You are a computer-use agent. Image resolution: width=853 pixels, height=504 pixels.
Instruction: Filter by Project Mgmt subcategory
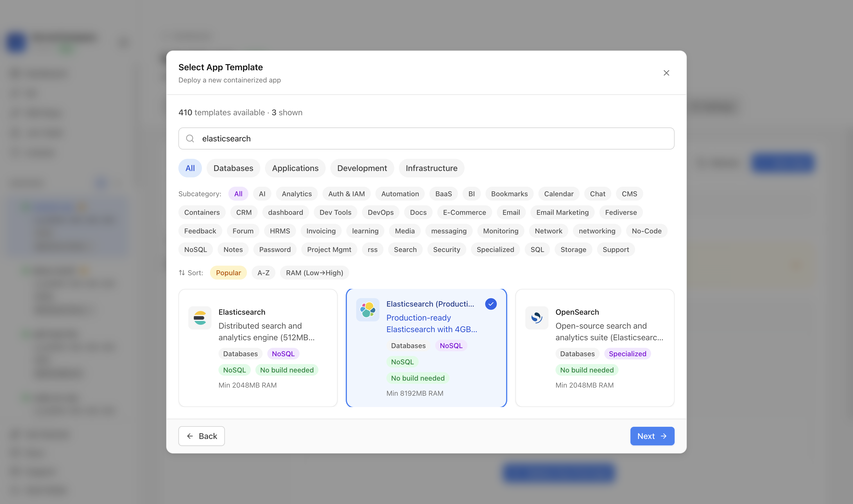pyautogui.click(x=329, y=250)
